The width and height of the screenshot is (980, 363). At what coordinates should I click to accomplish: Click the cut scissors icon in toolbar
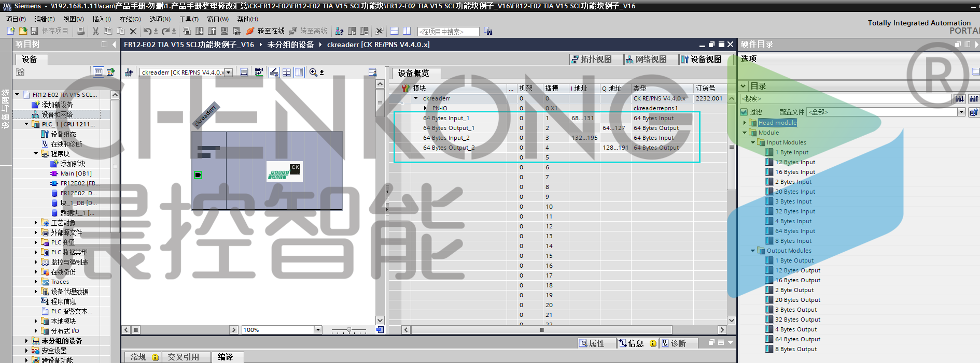(x=95, y=31)
